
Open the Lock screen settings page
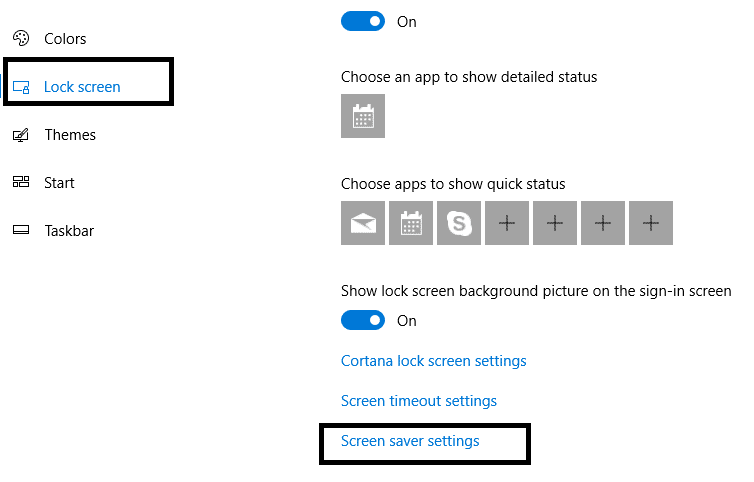pyautogui.click(x=82, y=87)
